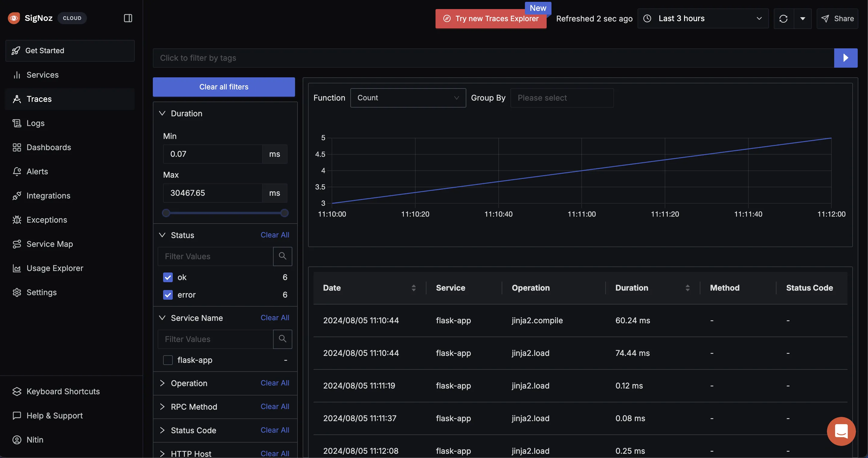The image size is (868, 458).
Task: Click the Share button
Action: 837,18
